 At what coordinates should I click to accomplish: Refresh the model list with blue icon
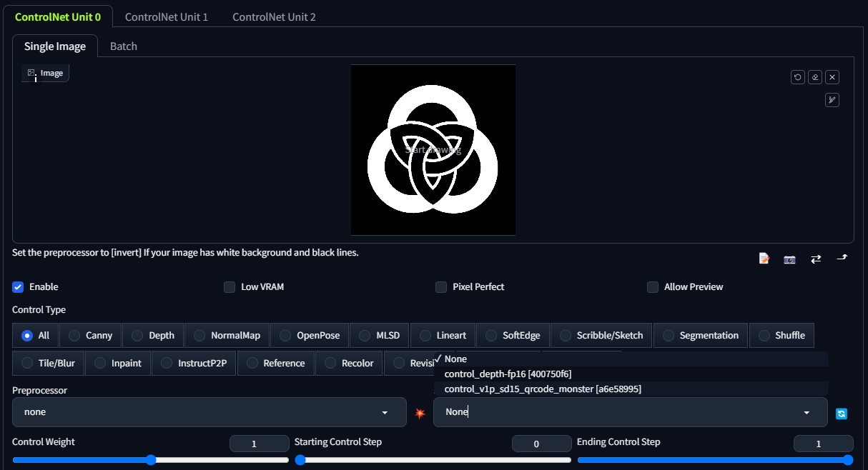pyautogui.click(x=842, y=413)
